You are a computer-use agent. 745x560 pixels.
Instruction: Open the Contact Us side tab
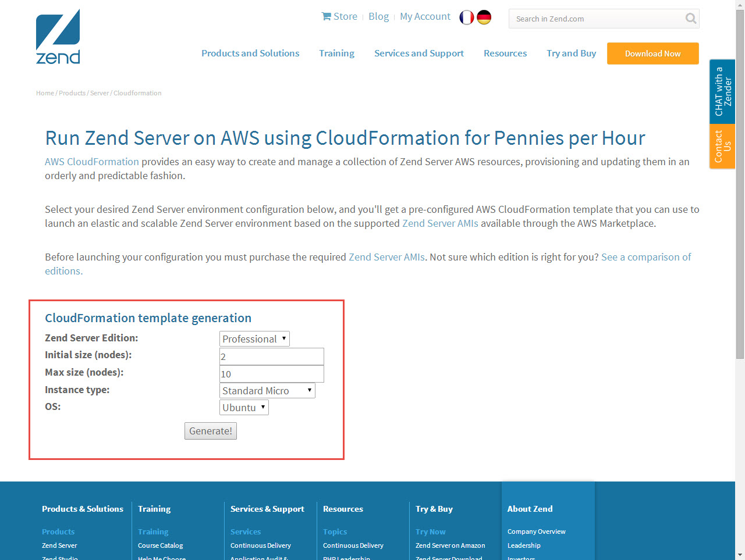pyautogui.click(x=722, y=146)
